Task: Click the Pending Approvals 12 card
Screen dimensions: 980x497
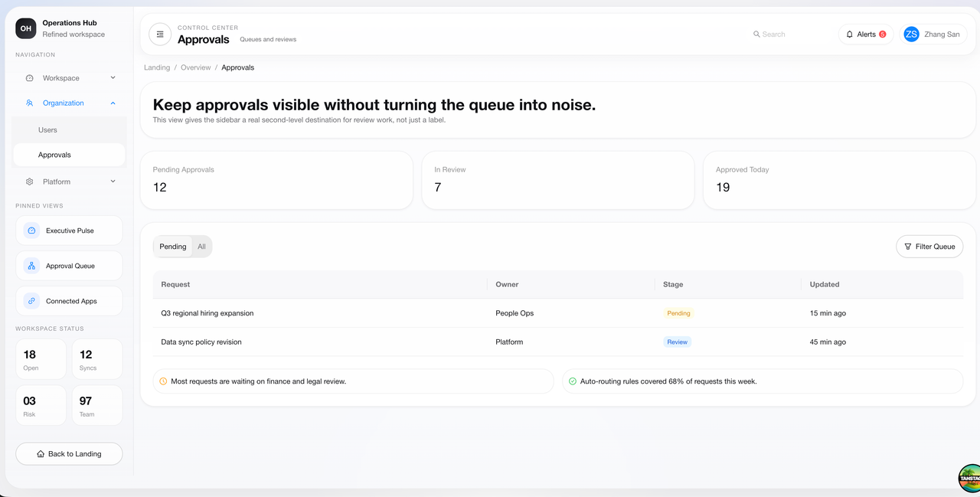Action: (276, 180)
